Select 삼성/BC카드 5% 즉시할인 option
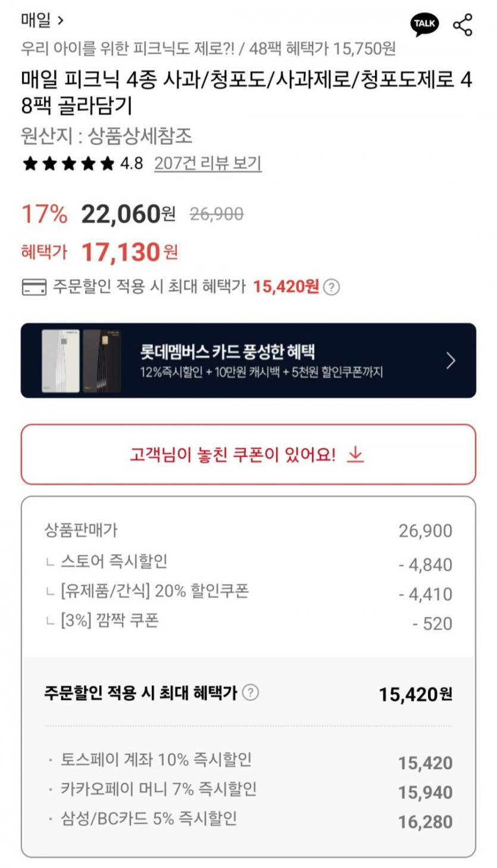The image size is (497, 868). click(x=149, y=819)
